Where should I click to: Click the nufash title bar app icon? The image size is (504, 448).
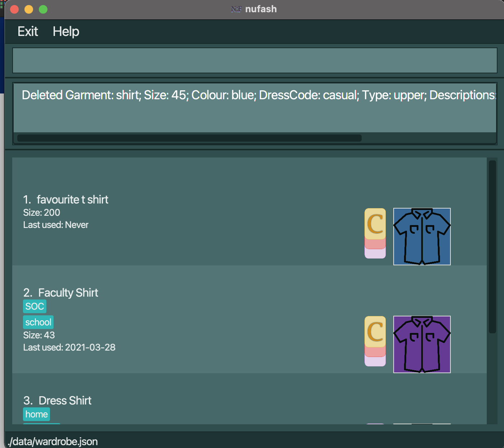pyautogui.click(x=236, y=9)
